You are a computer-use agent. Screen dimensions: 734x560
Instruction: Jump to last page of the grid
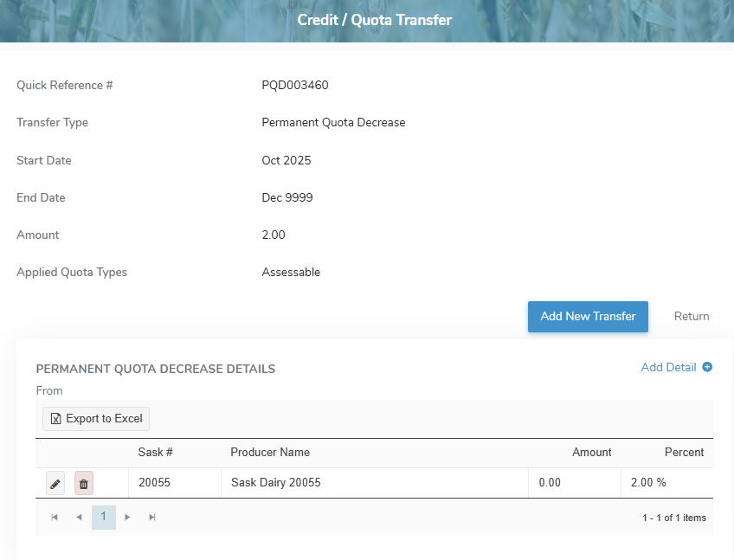click(152, 518)
